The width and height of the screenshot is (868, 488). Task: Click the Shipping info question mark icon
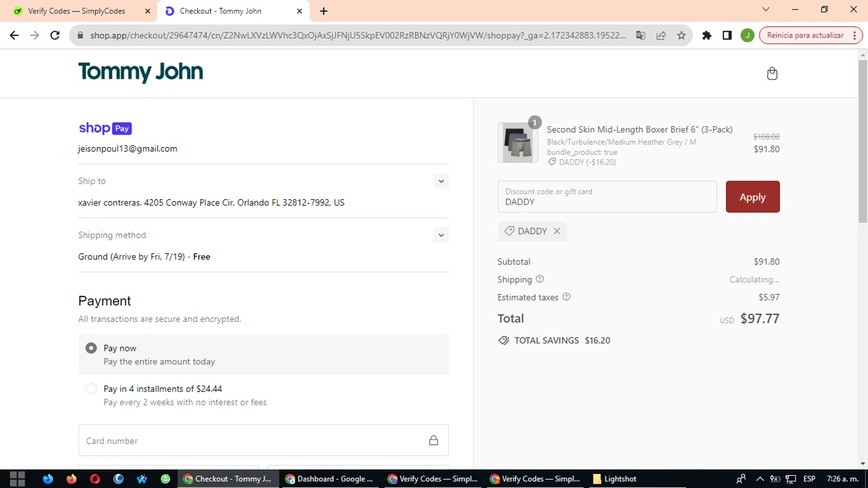(540, 279)
